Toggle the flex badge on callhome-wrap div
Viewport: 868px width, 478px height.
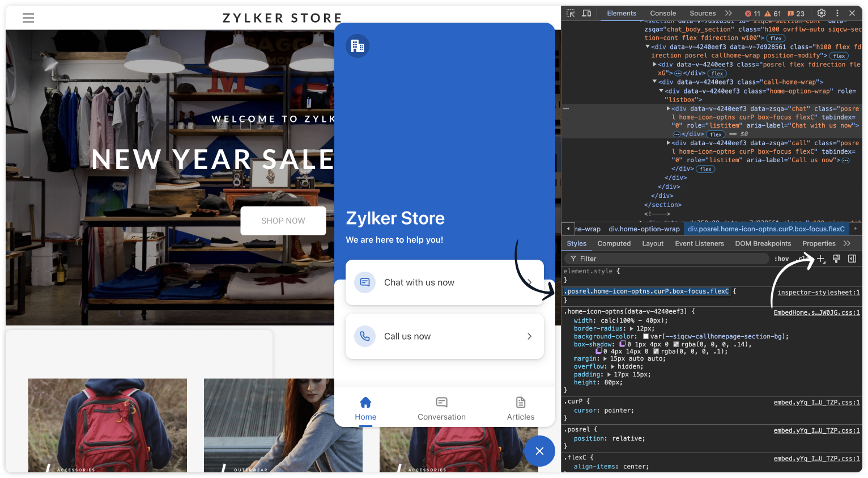pos(839,56)
